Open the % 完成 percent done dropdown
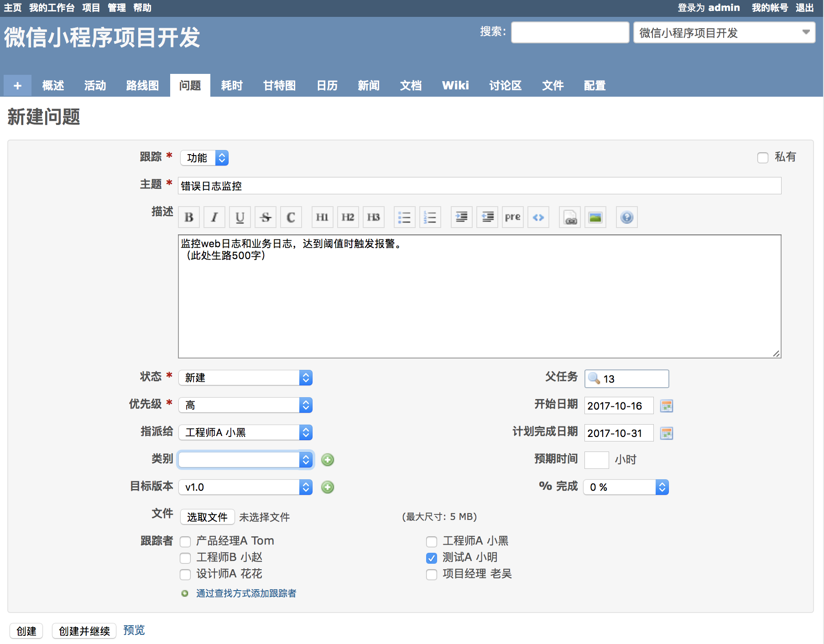 tap(626, 487)
